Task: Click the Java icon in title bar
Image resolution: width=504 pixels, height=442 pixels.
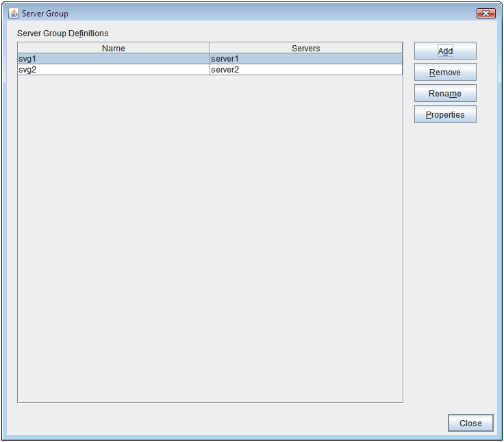Action: pyautogui.click(x=13, y=13)
